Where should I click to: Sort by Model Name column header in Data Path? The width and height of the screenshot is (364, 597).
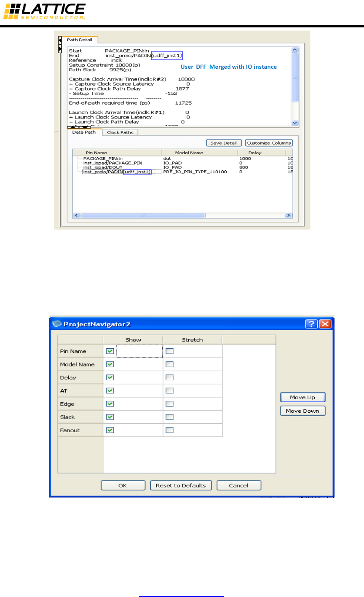[x=199, y=153]
